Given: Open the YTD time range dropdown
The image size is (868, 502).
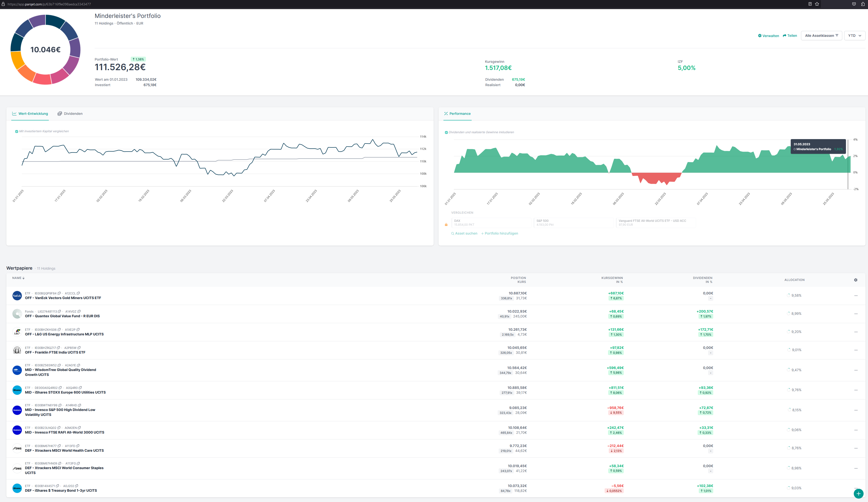Looking at the screenshot, I should click(854, 36).
